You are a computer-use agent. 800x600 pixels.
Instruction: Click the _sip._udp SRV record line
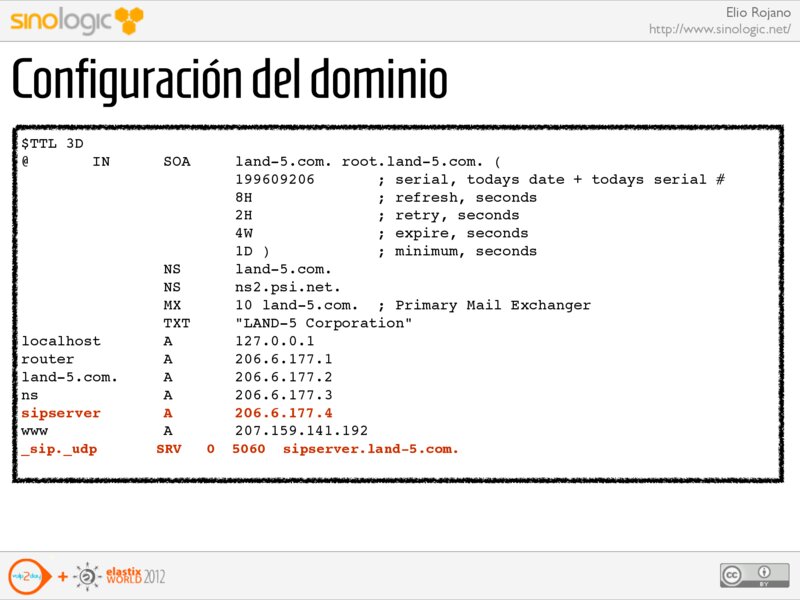(x=240, y=449)
